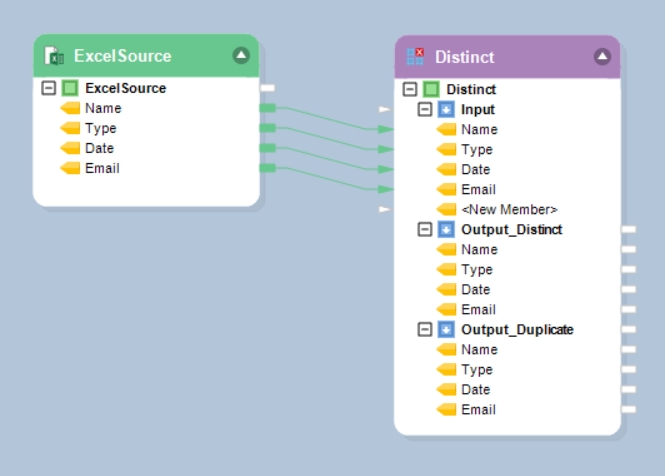Click the Output_Distinct output port connector
This screenshot has height=476, width=665.
628,229
